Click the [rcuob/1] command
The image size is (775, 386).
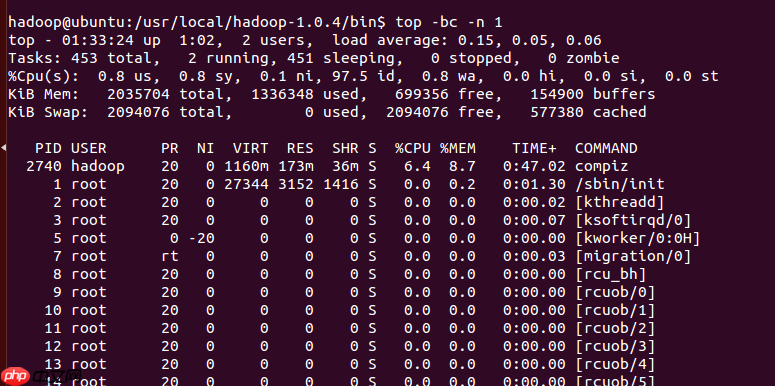point(615,310)
